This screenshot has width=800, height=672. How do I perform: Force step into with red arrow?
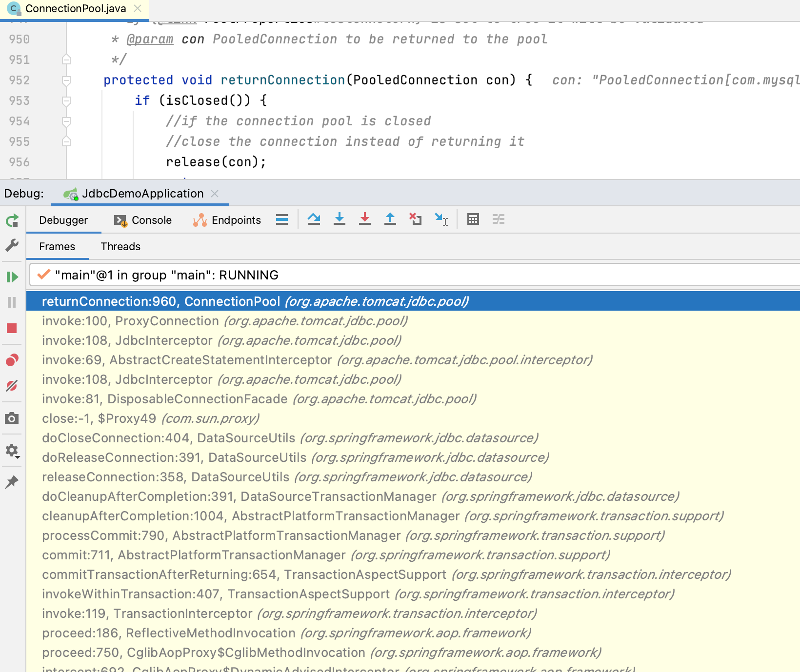pyautogui.click(x=365, y=219)
